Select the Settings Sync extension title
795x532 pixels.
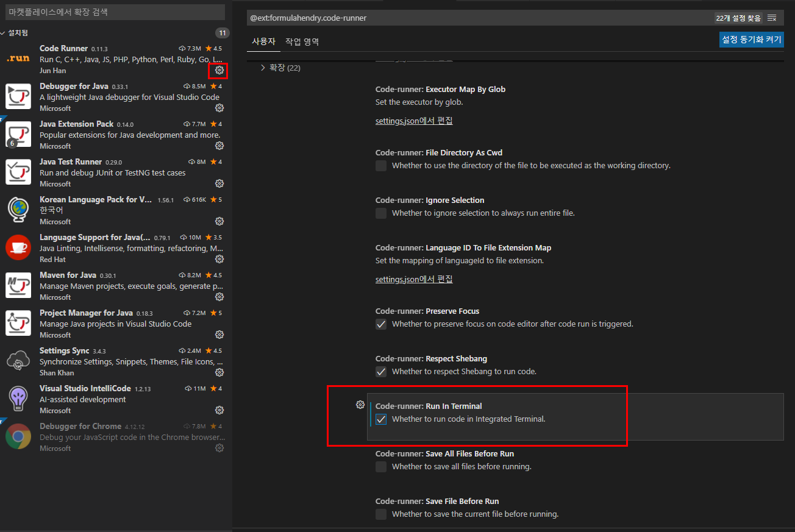pos(64,350)
